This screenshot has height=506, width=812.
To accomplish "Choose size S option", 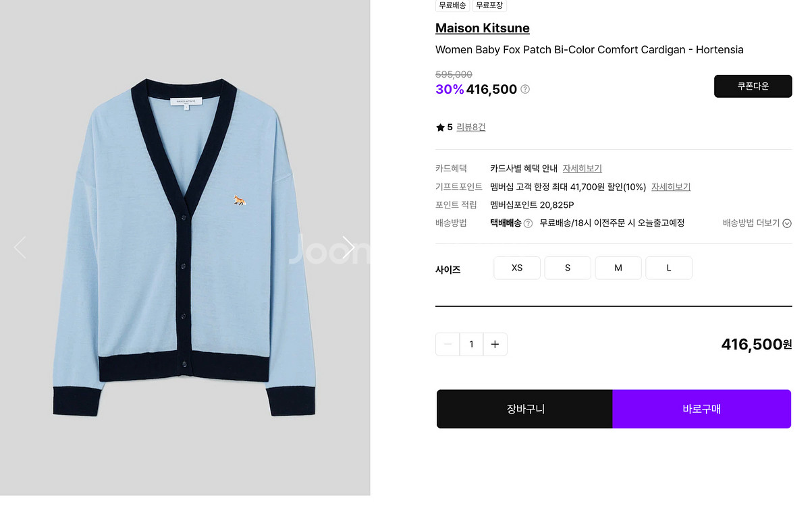I will point(568,268).
